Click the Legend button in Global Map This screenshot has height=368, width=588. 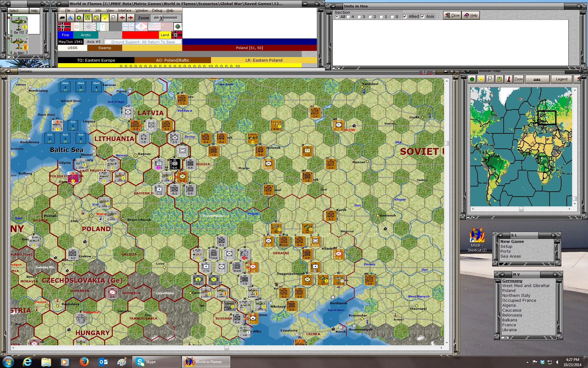(x=562, y=79)
